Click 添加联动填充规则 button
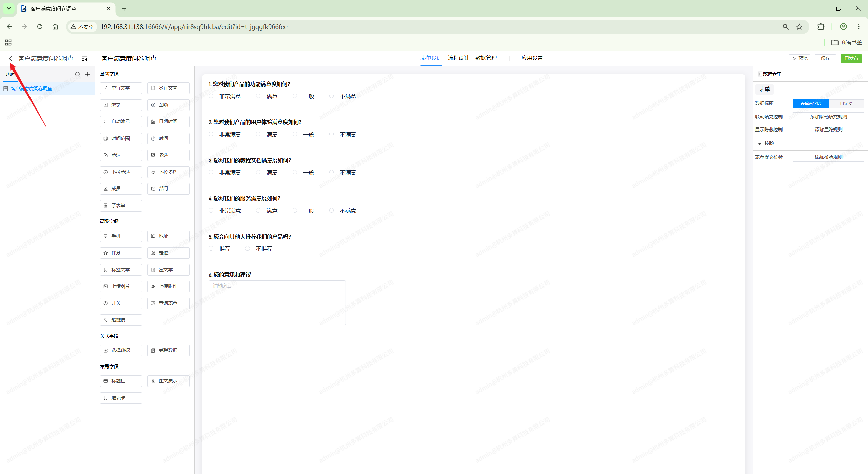Viewport: 868px width, 474px height. coord(828,117)
